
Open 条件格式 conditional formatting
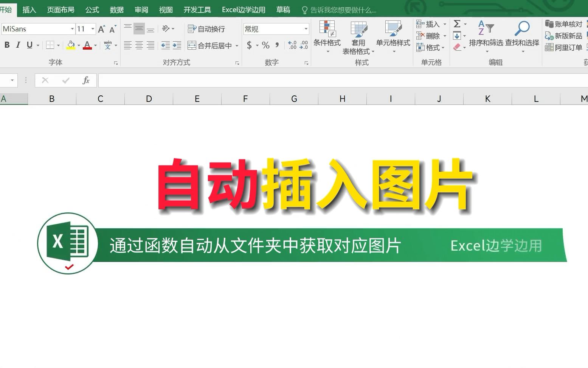(327, 37)
